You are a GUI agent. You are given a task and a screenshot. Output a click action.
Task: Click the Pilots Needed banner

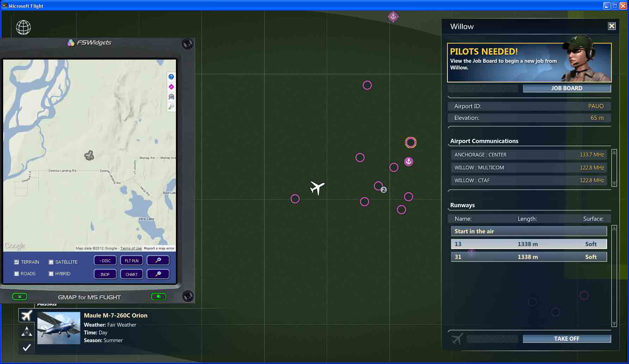(529, 62)
